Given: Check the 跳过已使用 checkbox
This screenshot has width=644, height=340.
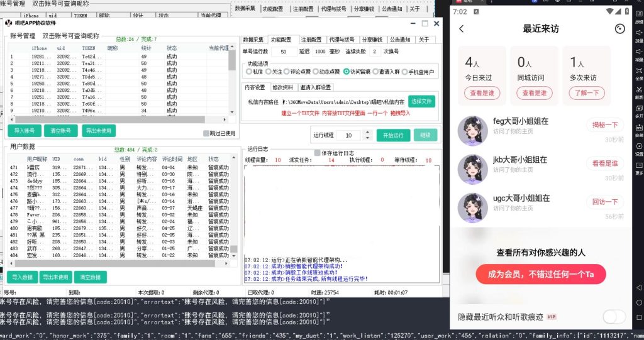Looking at the screenshot, I should [206, 133].
